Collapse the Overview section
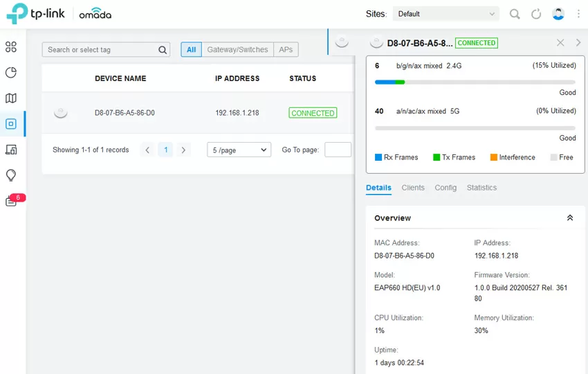Screen dimensions: 588x374 (x=570, y=217)
